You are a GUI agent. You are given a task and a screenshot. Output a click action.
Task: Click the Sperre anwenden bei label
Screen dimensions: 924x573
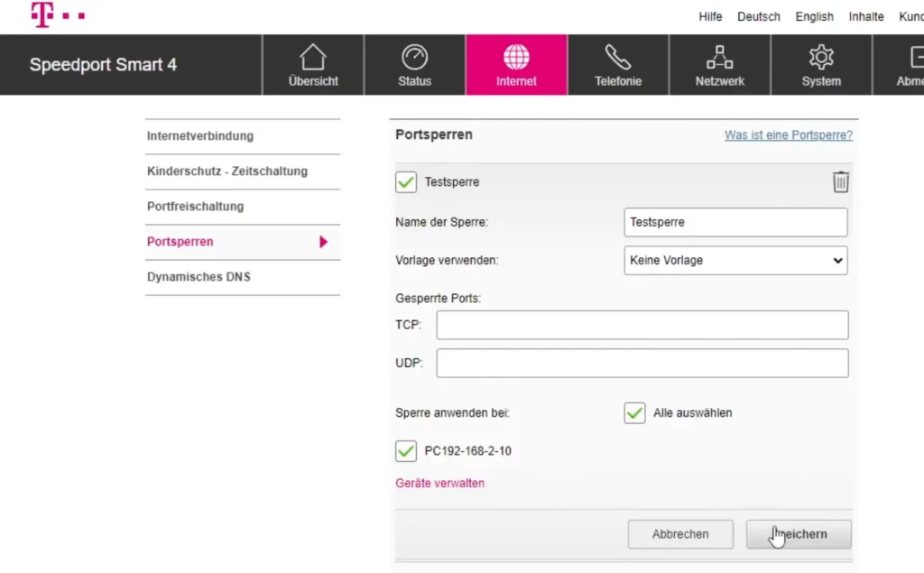452,412
